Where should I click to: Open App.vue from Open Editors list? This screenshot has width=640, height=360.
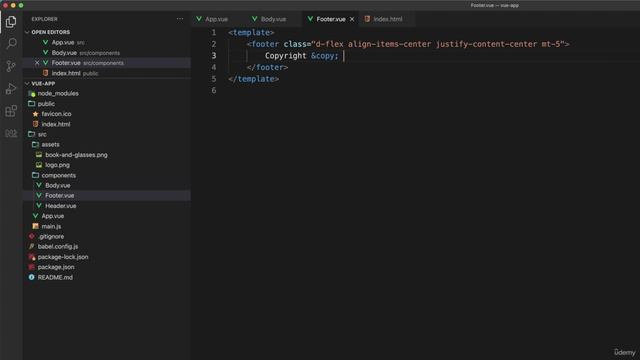[x=63, y=42]
